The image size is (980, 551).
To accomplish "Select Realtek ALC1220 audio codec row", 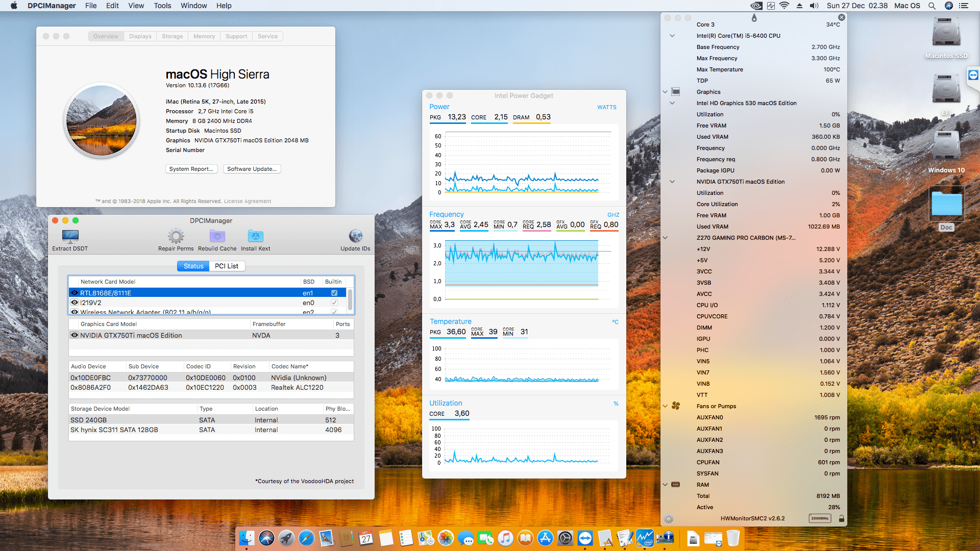I will click(211, 387).
